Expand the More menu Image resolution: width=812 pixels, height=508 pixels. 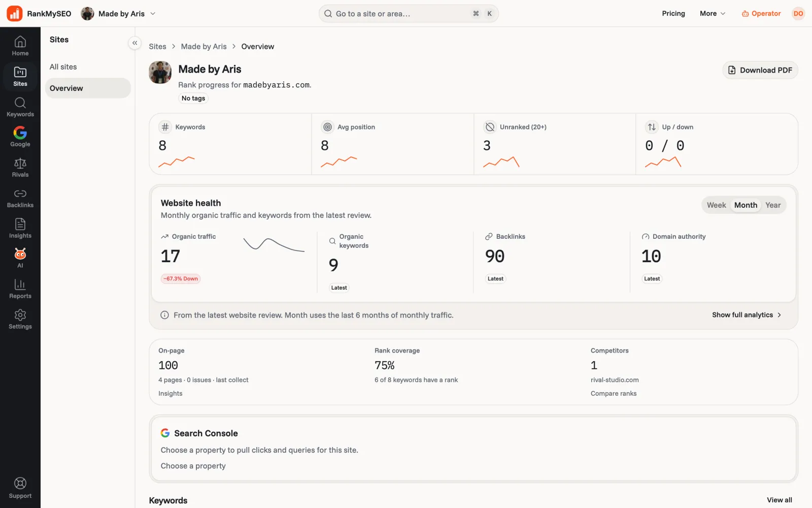pyautogui.click(x=713, y=14)
